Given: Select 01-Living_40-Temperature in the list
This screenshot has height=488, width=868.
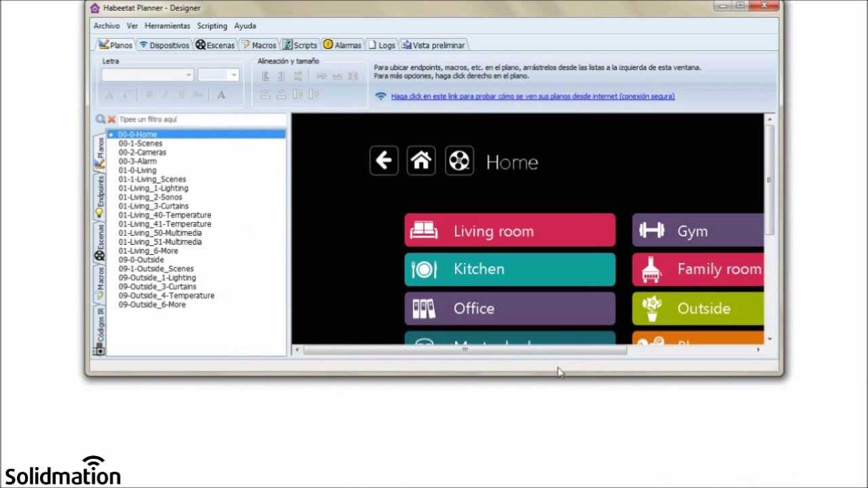Looking at the screenshot, I should 165,215.
